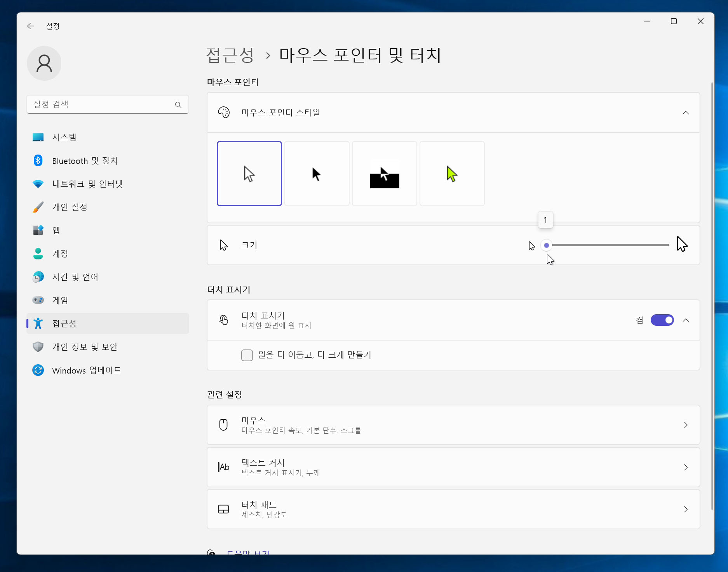Click the 개인 정보 및 보안 shield icon
The height and width of the screenshot is (572, 728).
click(x=38, y=347)
